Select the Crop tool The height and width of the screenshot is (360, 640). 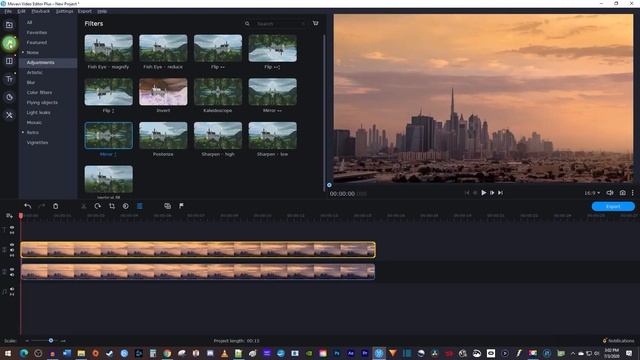point(112,206)
